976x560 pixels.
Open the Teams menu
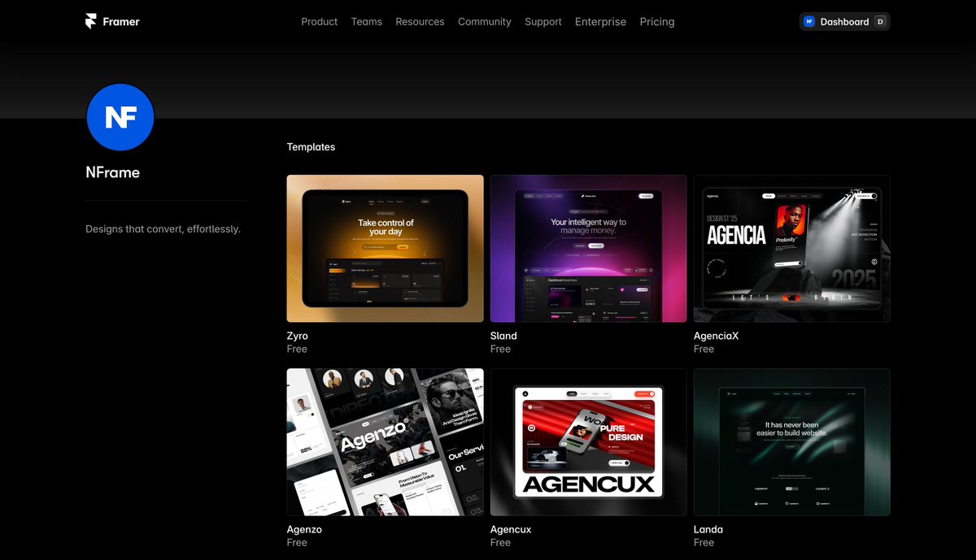367,22
